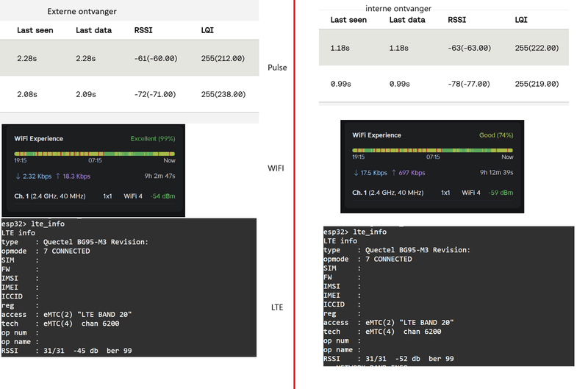The image size is (588, 389).
Task: Select the RSSI value -61(-60.00)
Action: click(156, 59)
